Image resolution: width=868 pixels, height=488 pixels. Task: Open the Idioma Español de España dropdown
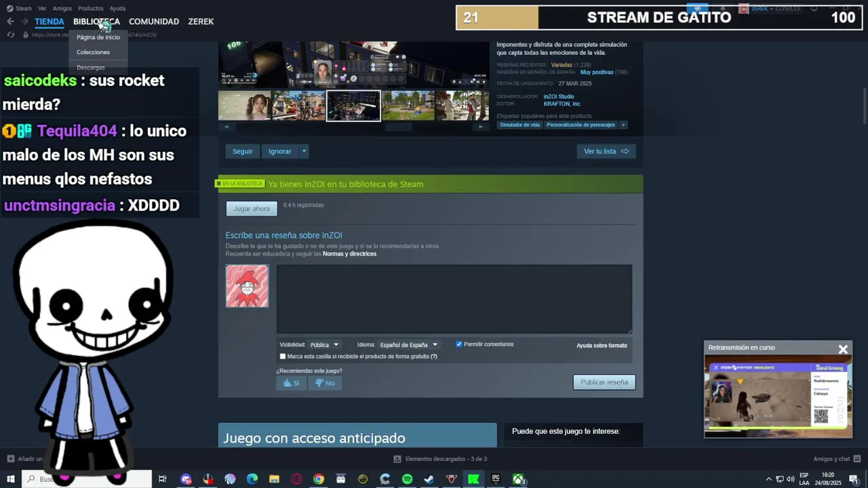(408, 345)
